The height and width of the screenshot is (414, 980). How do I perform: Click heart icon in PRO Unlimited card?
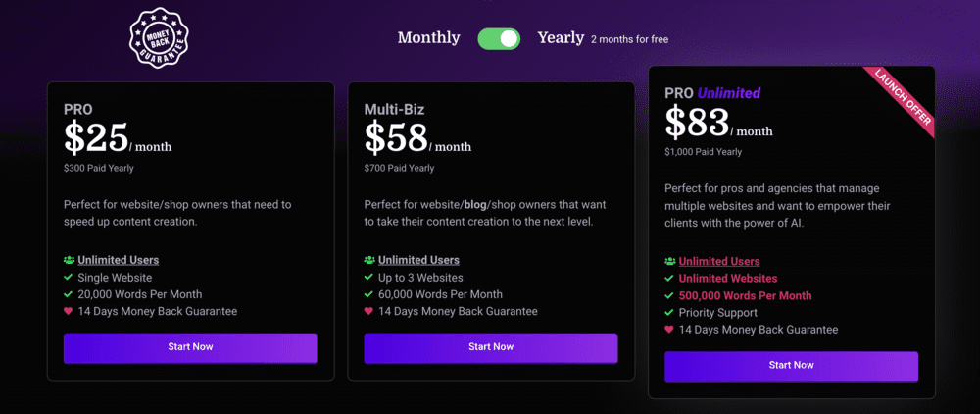coord(669,329)
